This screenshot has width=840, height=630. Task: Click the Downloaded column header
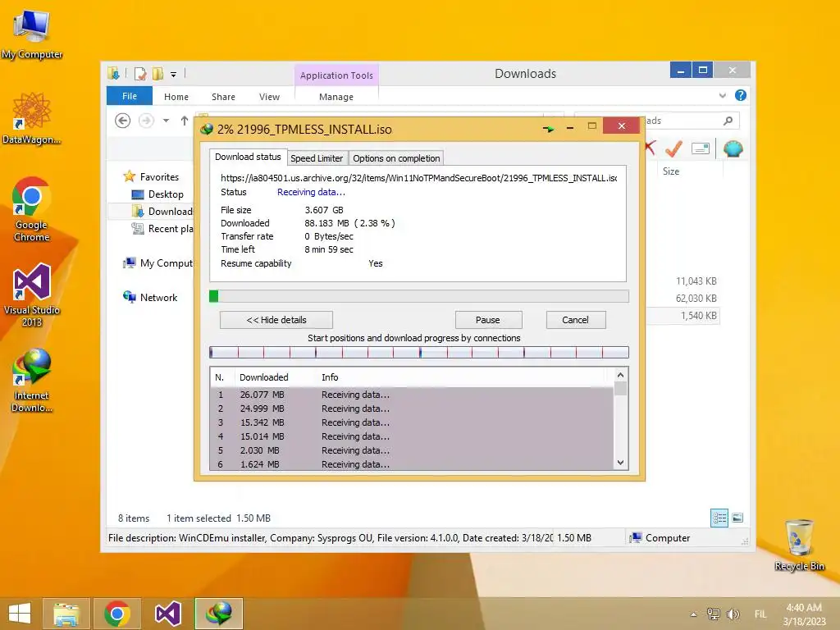click(x=263, y=377)
